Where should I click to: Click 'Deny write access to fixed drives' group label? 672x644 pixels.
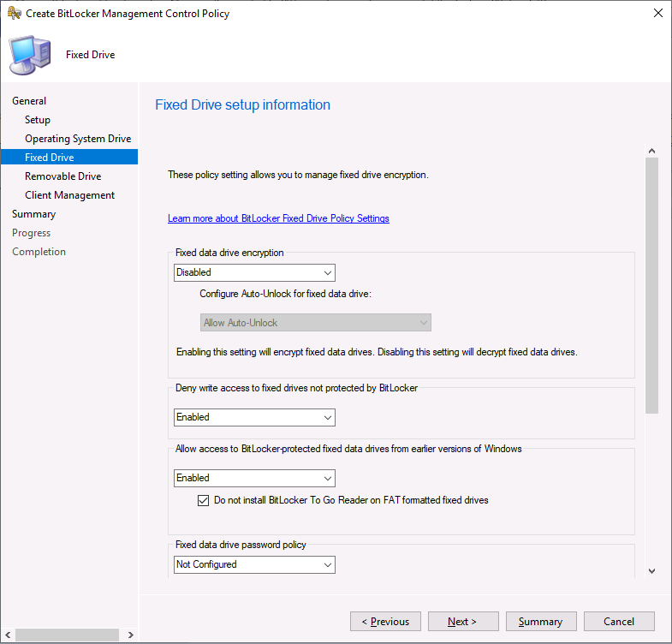tap(296, 388)
